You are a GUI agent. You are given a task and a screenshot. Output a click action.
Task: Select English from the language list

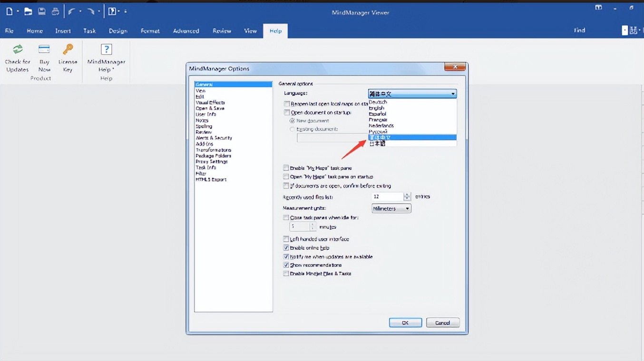(376, 108)
